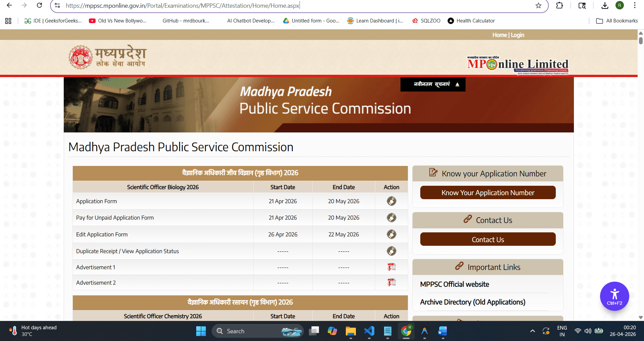This screenshot has height=341, width=644.
Task: Click hand icon for Pay for Unpaid Application Form
Action: (x=391, y=217)
